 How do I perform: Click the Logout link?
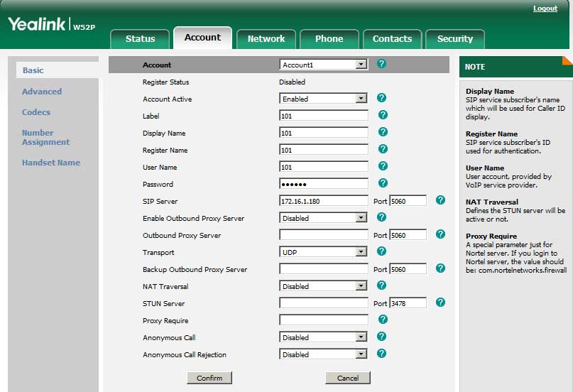coord(545,9)
